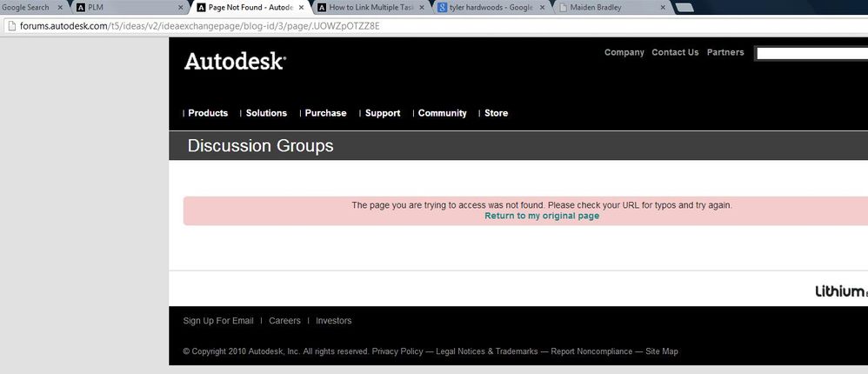Open Sign Up For Email link
Screen dimensions: 868x374
pyautogui.click(x=218, y=320)
